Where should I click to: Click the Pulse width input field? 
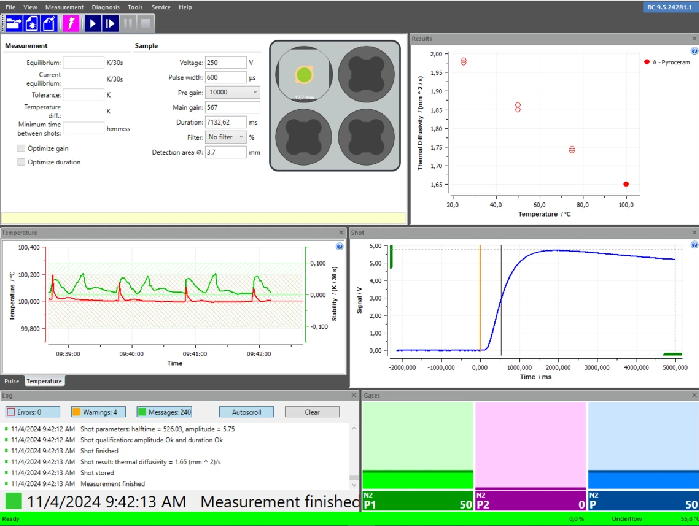(x=226, y=78)
